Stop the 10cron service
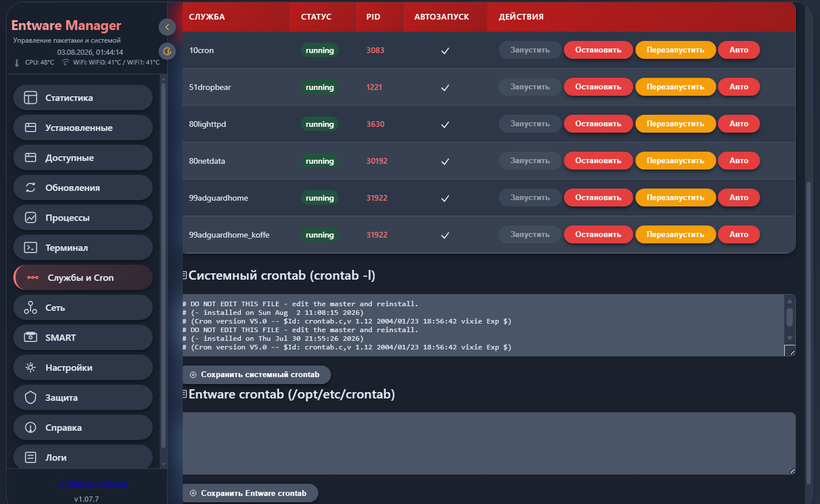The image size is (820, 504). 598,50
